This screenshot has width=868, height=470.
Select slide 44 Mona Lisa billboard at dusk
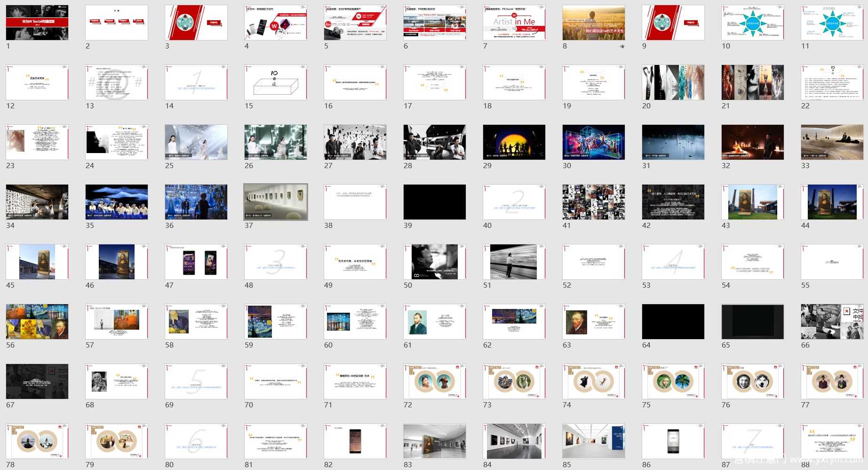pos(832,202)
